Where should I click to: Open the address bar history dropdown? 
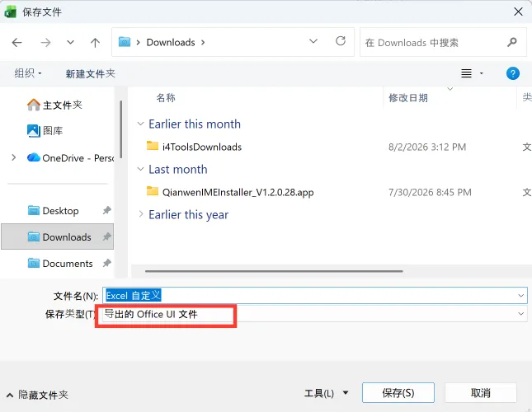(x=313, y=41)
